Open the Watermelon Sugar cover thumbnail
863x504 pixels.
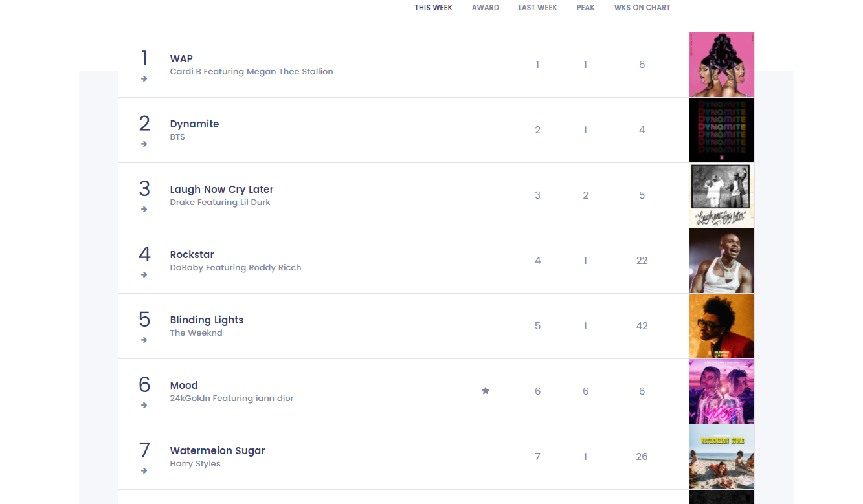coord(722,457)
